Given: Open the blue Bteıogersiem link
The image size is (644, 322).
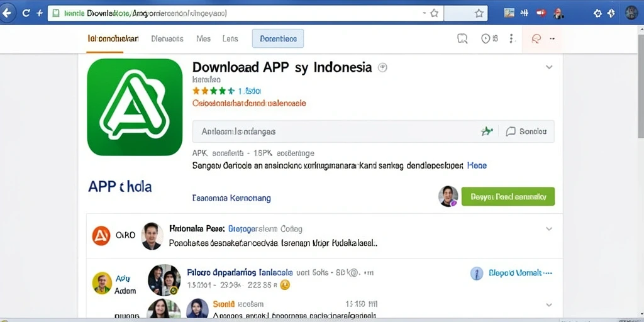Looking at the screenshot, I should [252, 229].
